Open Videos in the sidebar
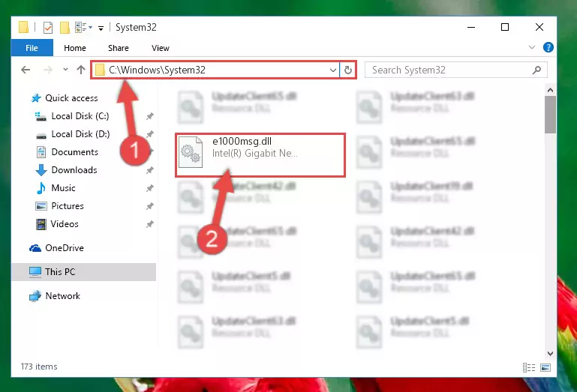The image size is (577, 392). tap(65, 224)
